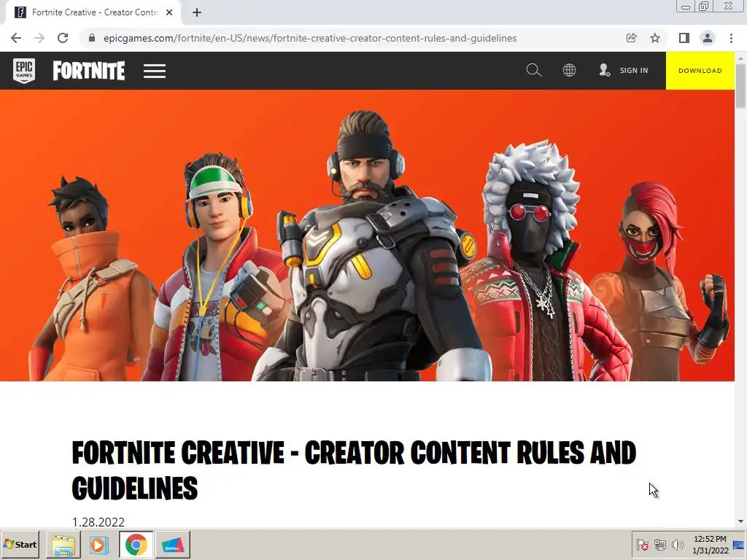Click the article date 1.28.2022

pyautogui.click(x=98, y=522)
